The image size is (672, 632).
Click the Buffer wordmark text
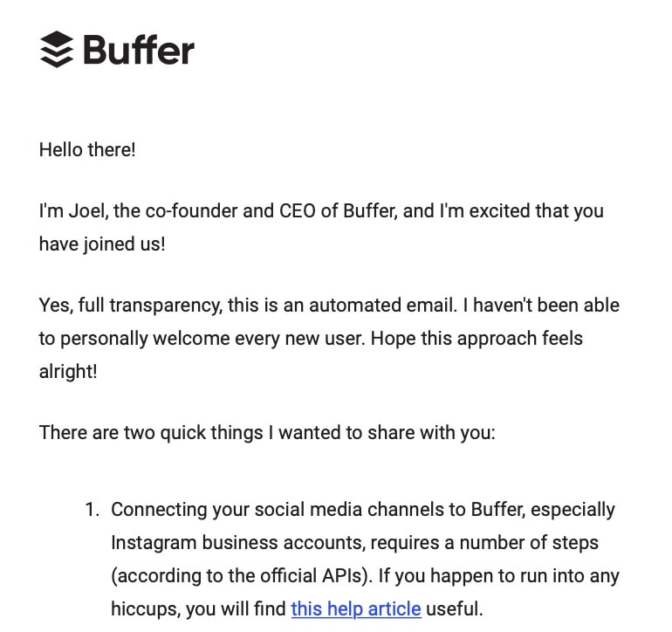pos(139,50)
